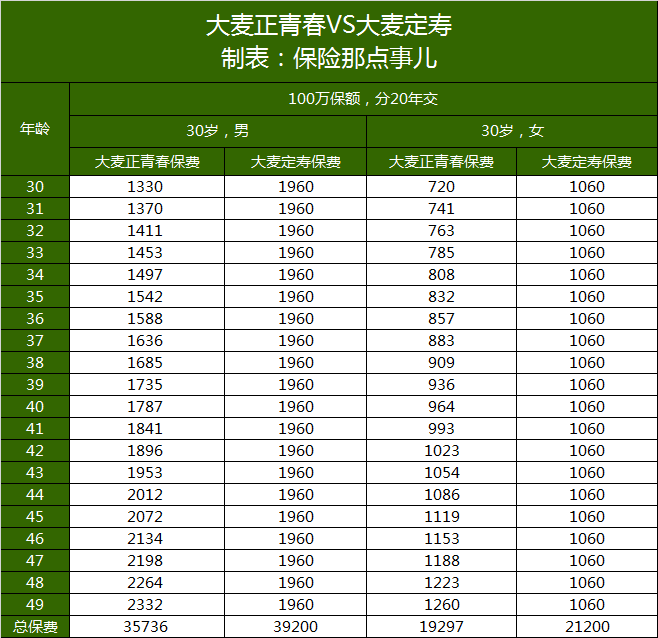Click the female 大麦正青春保费 column header
Viewport: 658px width, 638px height.
click(441, 162)
